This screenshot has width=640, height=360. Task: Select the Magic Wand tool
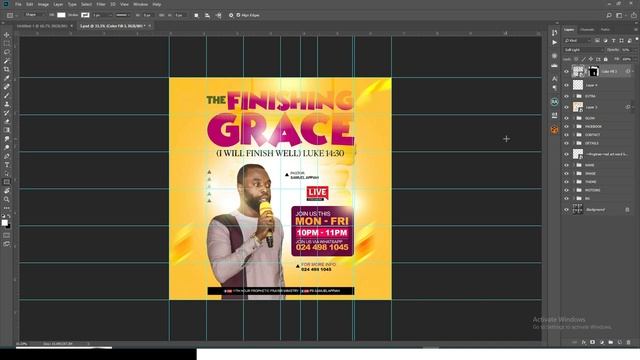7,61
